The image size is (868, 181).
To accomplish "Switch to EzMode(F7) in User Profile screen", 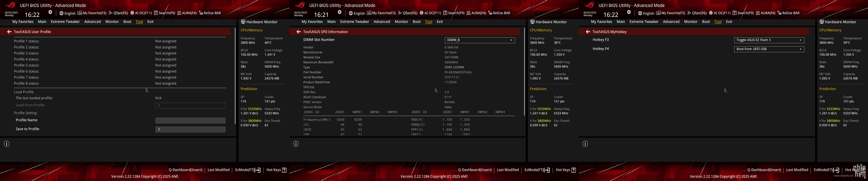I will pyautogui.click(x=248, y=170).
